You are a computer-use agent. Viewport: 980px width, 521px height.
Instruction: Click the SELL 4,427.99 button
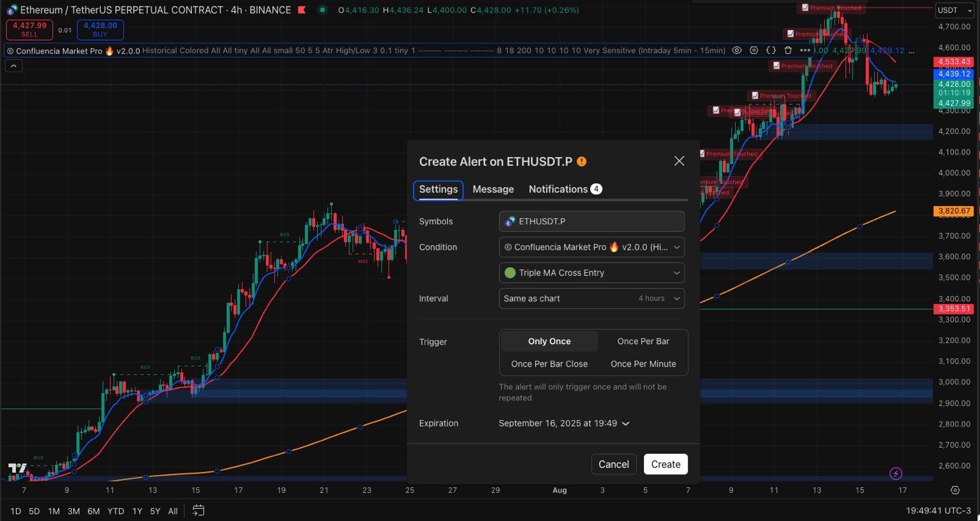[x=29, y=29]
